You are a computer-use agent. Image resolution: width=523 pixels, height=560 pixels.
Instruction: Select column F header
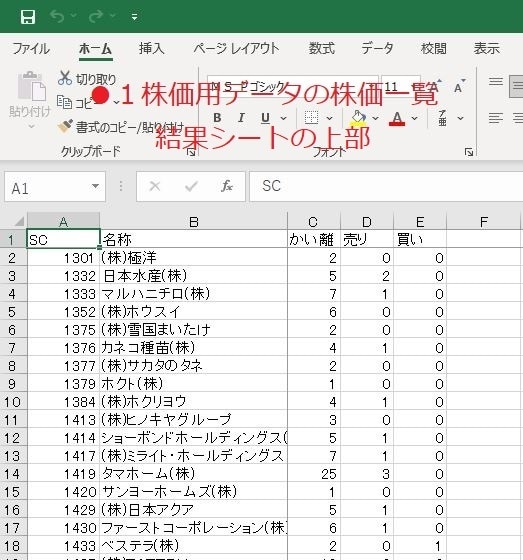click(x=483, y=222)
